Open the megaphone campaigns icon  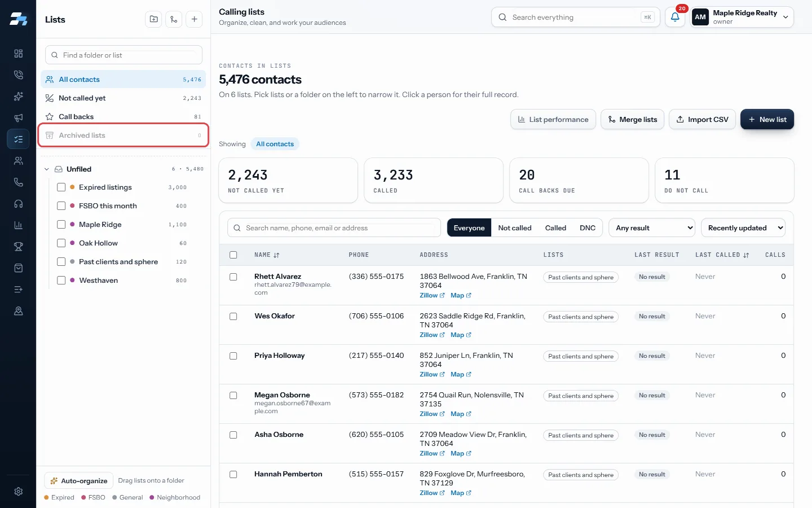[18, 118]
